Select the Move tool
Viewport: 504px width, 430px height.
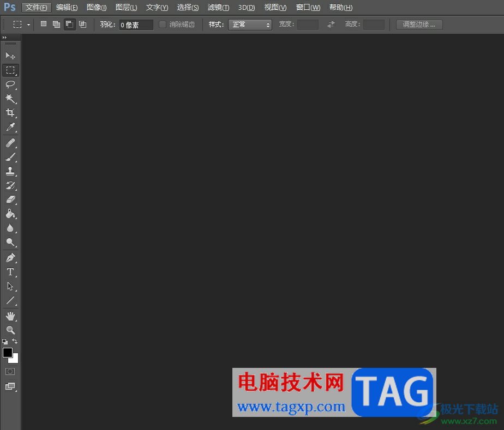(x=10, y=56)
